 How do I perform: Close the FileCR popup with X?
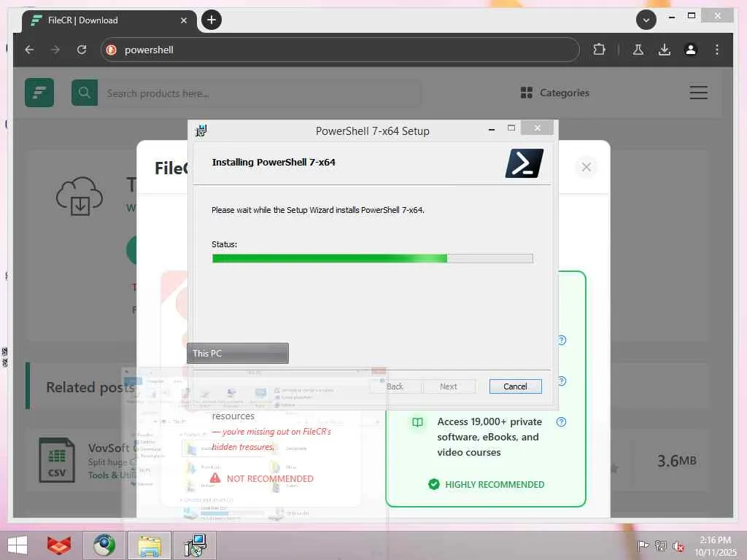click(587, 167)
